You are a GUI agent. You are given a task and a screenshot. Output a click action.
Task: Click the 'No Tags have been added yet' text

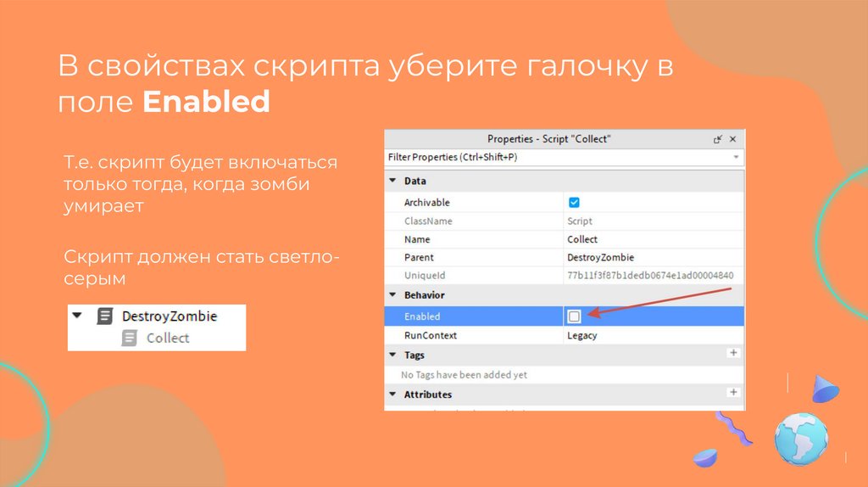point(464,375)
